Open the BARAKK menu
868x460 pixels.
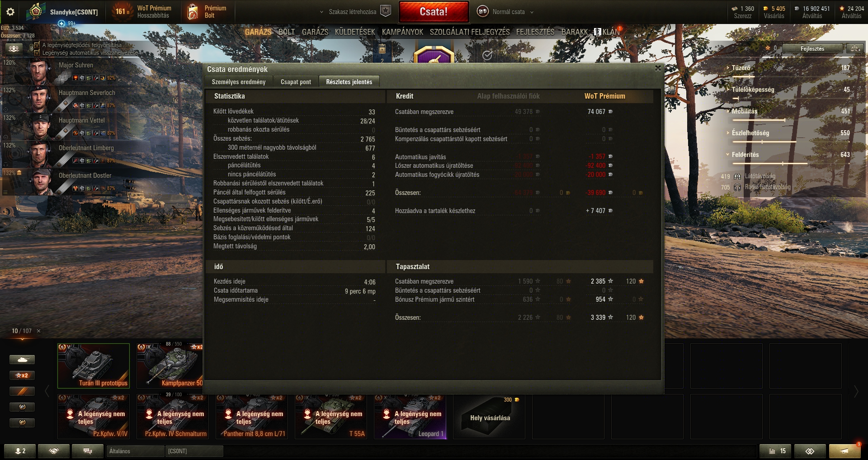[x=575, y=32]
